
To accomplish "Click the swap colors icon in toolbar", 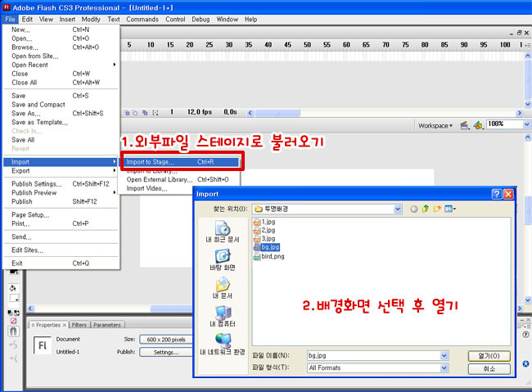I will pos(16,313).
